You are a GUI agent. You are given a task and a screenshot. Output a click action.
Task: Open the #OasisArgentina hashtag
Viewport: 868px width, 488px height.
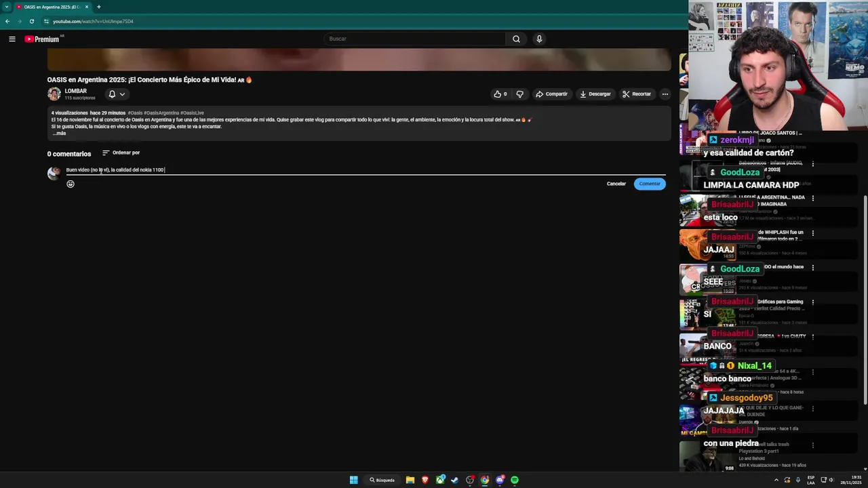tap(161, 113)
